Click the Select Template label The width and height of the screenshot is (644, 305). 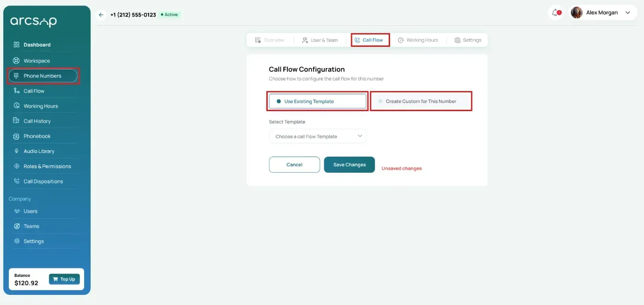[x=287, y=122]
